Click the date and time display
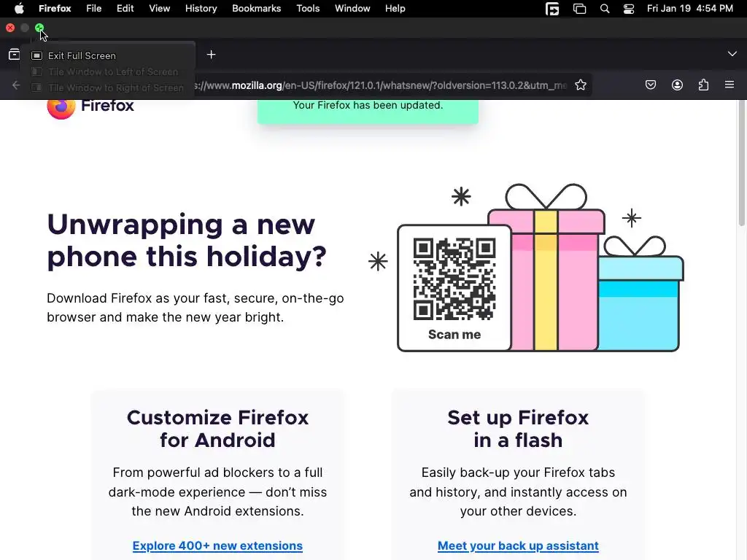This screenshot has height=560, width=747. coord(690,9)
